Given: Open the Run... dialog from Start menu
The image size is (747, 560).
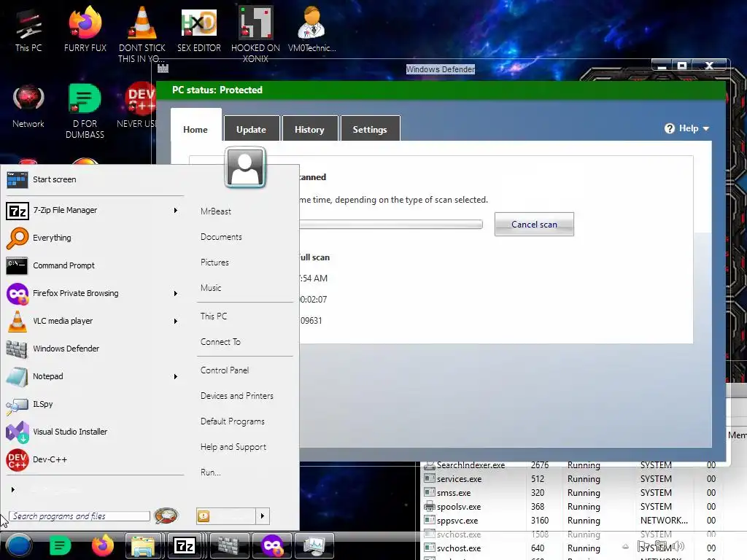Looking at the screenshot, I should [210, 472].
